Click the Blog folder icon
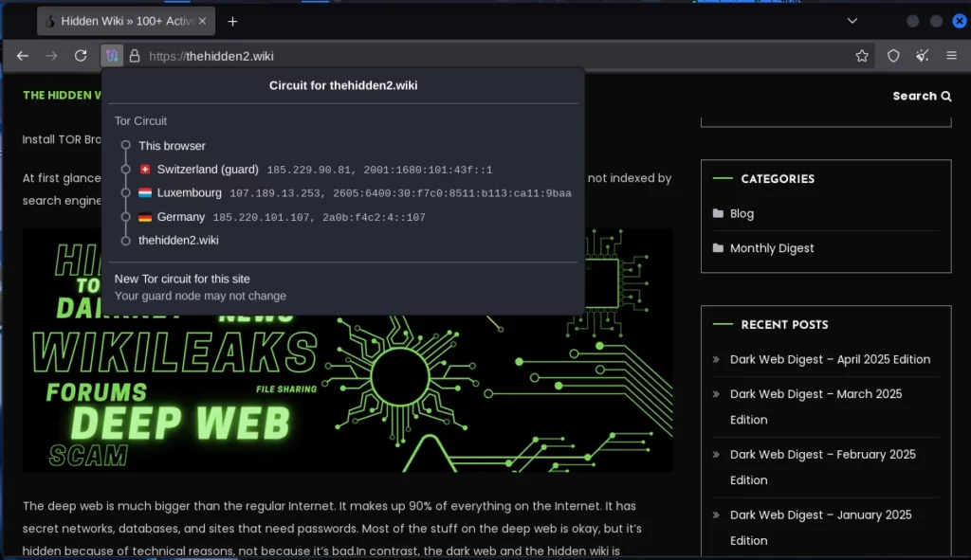This screenshot has width=971, height=560. [718, 213]
